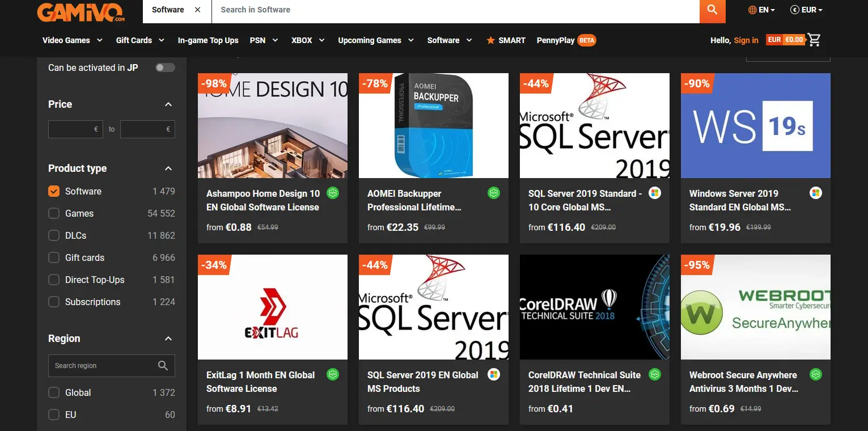Click the minimum price input field

pos(75,129)
